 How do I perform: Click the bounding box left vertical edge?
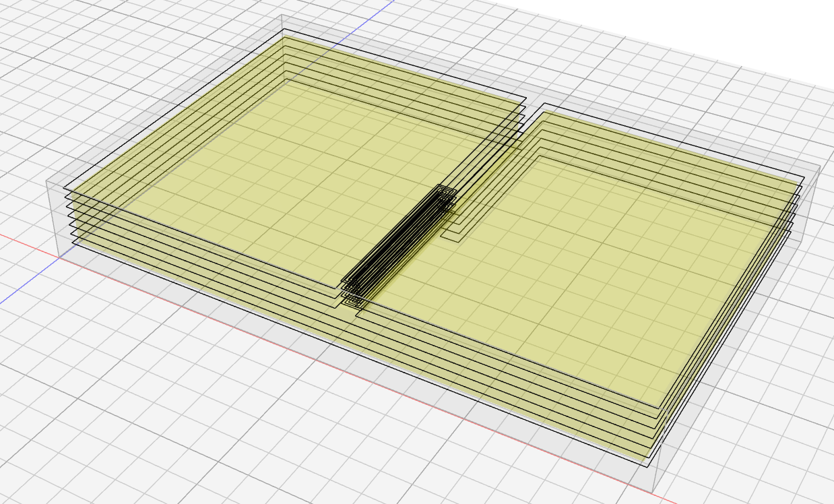tap(53, 219)
